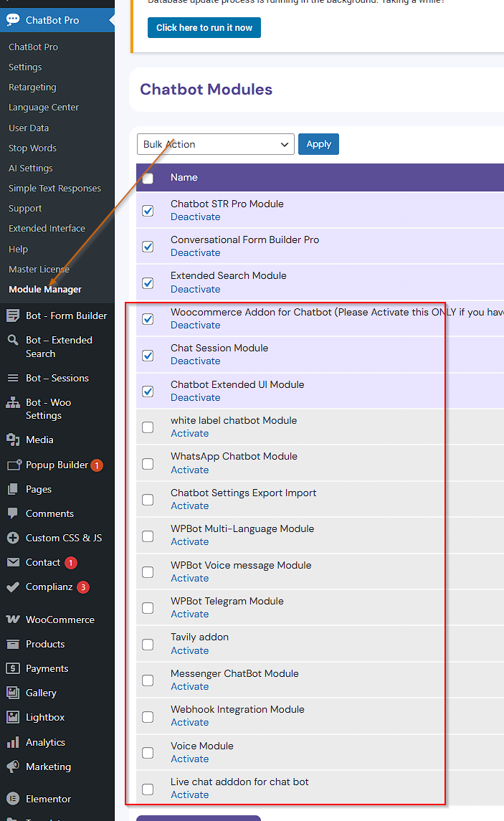Select Module Manager submenu item
504x821 pixels.
point(45,289)
